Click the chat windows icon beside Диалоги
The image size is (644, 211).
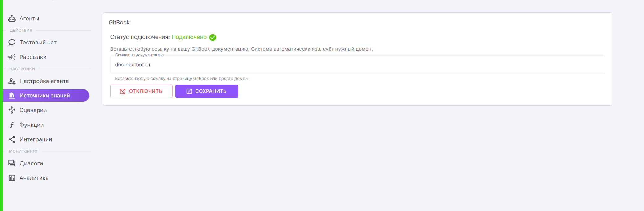[x=12, y=163]
